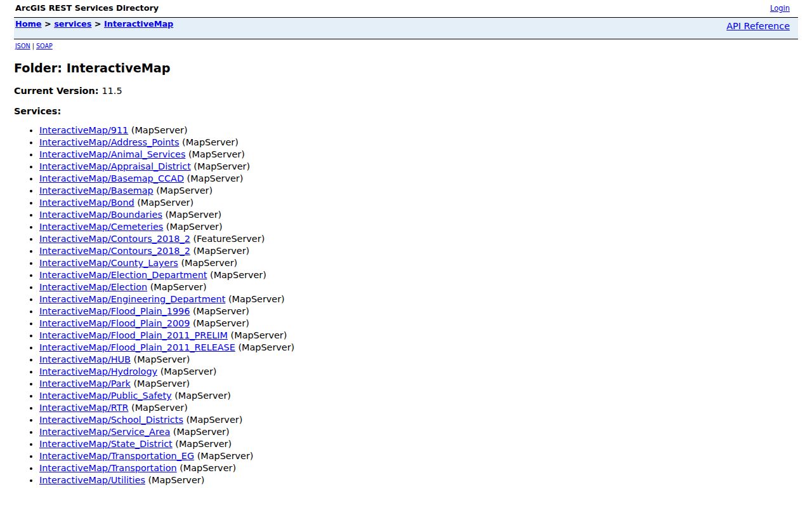
Task: Click the 'Folder: InteractiveMap' heading
Action: click(92, 68)
